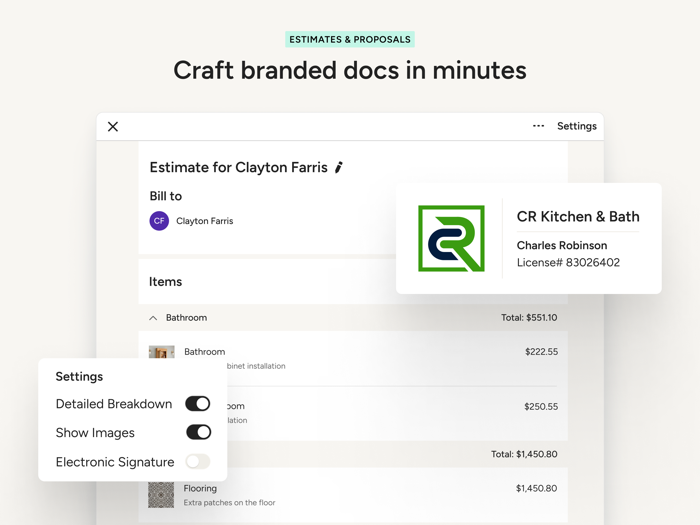The height and width of the screenshot is (525, 700).
Task: Close the estimate with the X icon
Action: tap(113, 127)
